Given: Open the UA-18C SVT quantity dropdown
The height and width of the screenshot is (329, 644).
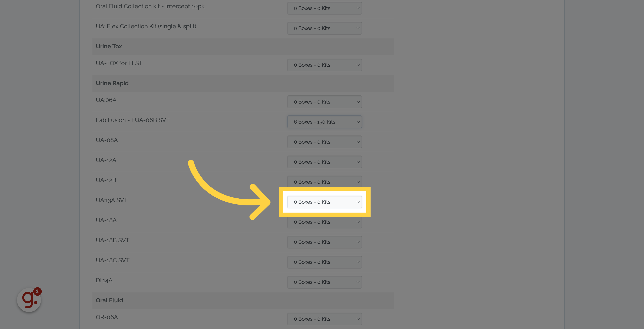Looking at the screenshot, I should [x=325, y=262].
